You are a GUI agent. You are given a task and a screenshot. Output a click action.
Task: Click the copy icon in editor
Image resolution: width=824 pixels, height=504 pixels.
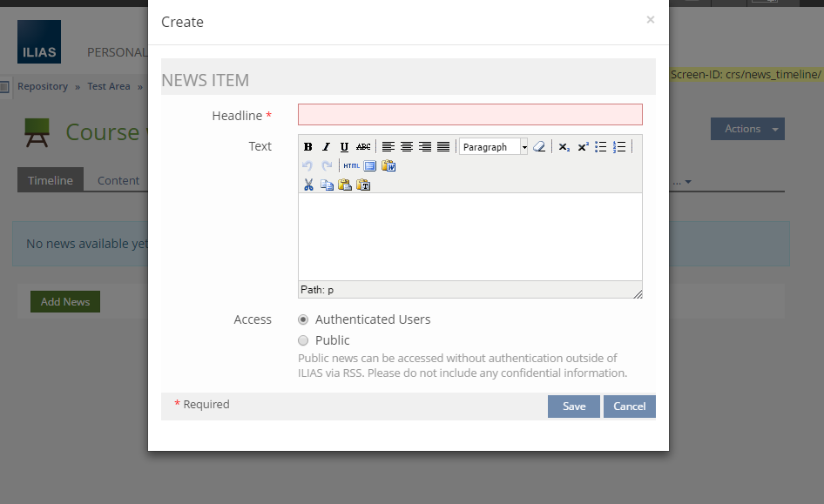[327, 185]
